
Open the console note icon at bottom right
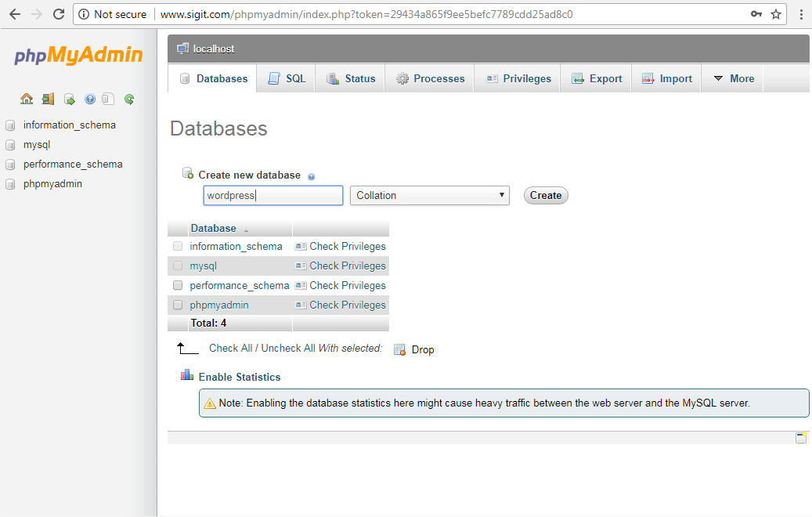coord(801,438)
